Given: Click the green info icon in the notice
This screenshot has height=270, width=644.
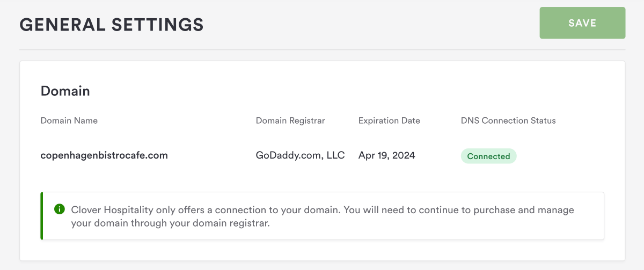Looking at the screenshot, I should [60, 209].
